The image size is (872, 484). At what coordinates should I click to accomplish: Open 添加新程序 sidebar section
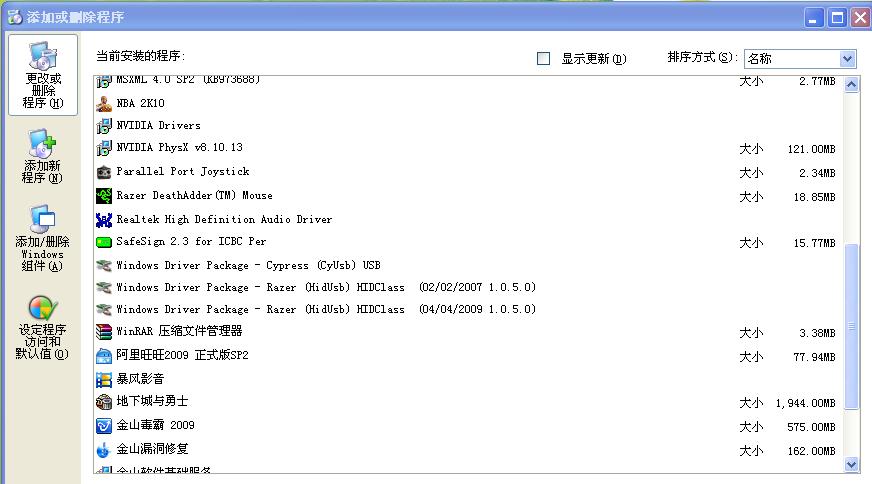(x=42, y=156)
